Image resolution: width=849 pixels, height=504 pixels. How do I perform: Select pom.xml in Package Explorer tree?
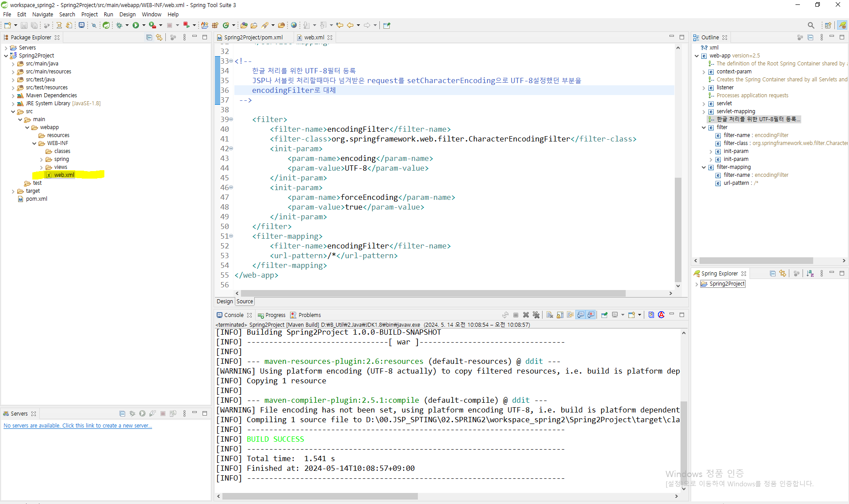pyautogui.click(x=36, y=199)
